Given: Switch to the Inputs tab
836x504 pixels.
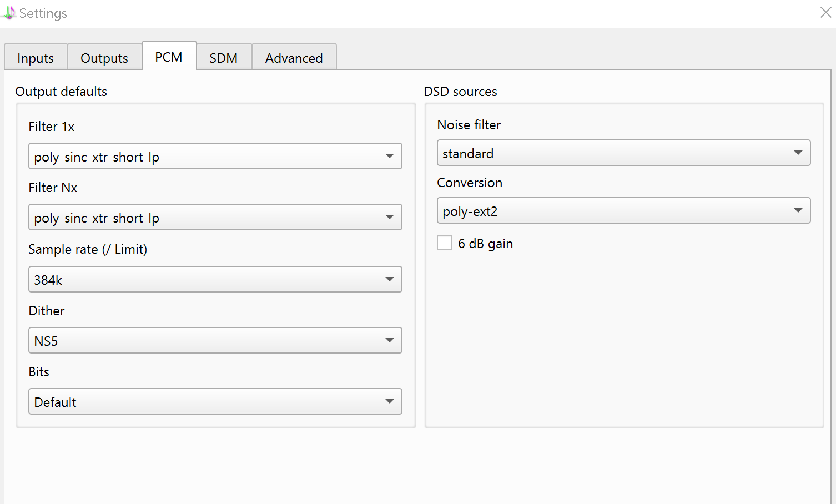Looking at the screenshot, I should [36, 58].
